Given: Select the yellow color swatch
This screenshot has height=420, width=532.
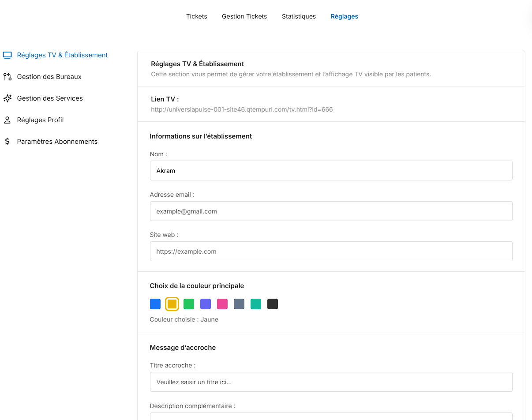Looking at the screenshot, I should click(172, 304).
